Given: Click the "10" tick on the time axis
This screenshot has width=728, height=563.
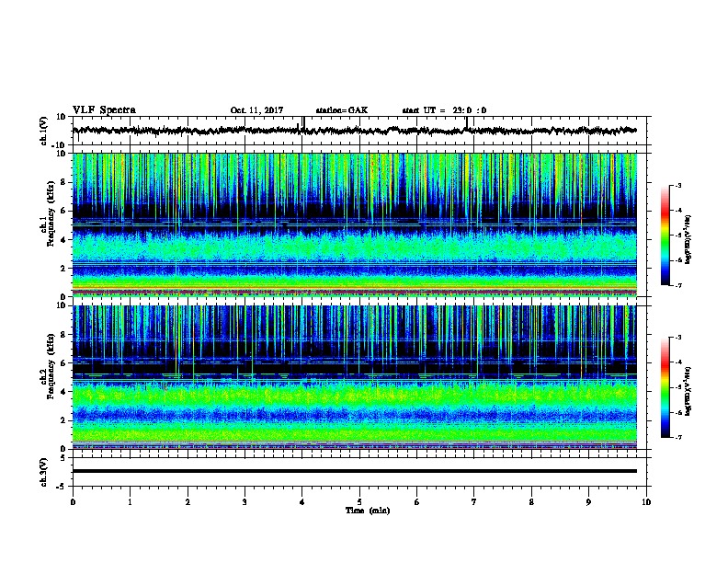Looking at the screenshot, I should click(646, 502).
